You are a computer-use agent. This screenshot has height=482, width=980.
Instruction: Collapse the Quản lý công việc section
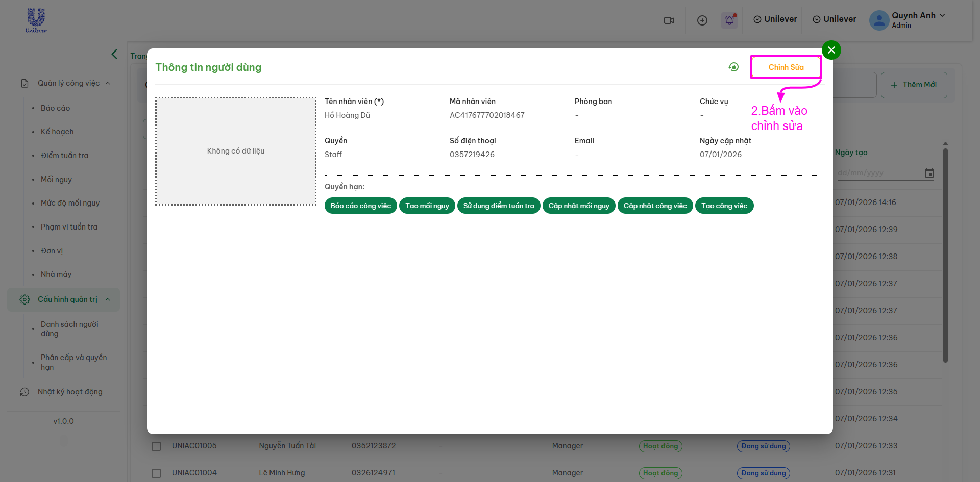pyautogui.click(x=108, y=83)
